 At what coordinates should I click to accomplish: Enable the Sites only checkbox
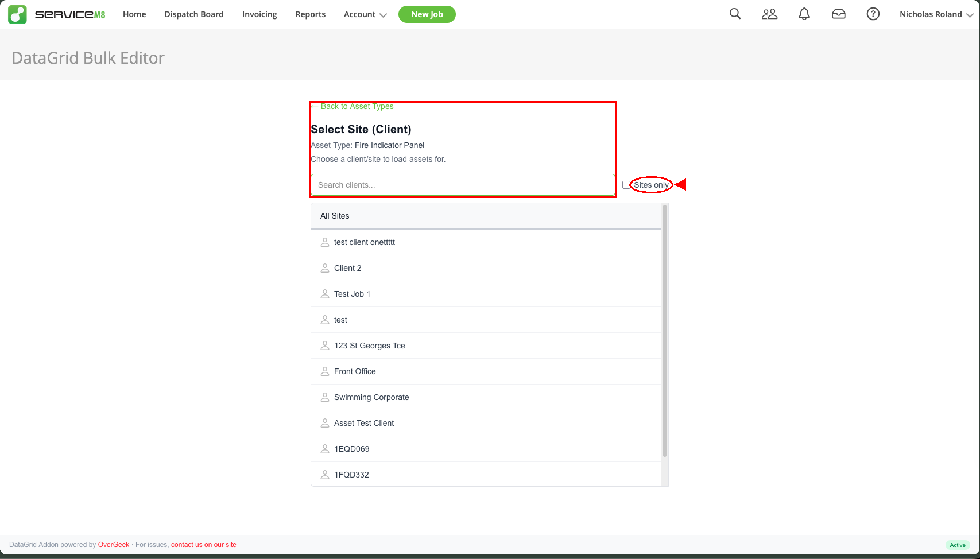coord(626,184)
